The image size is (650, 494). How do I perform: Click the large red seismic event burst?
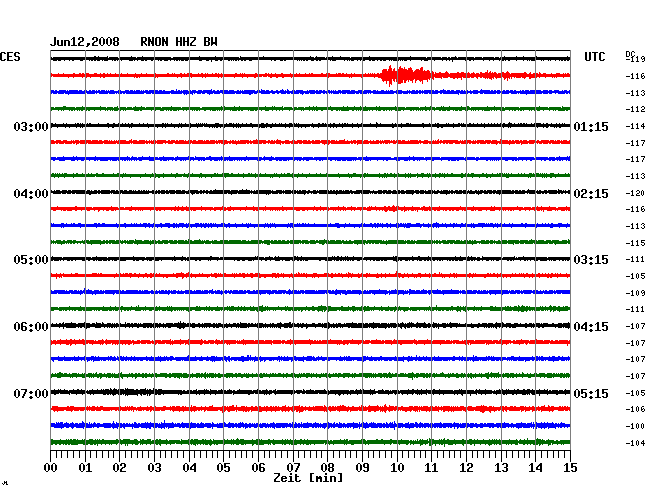point(406,75)
